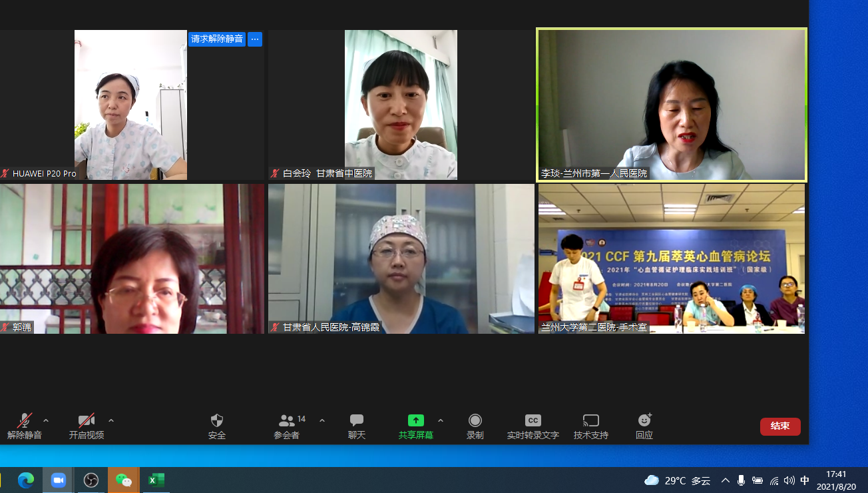868x493 pixels.
Task: Open the Security (安全) shield icon
Action: (217, 421)
